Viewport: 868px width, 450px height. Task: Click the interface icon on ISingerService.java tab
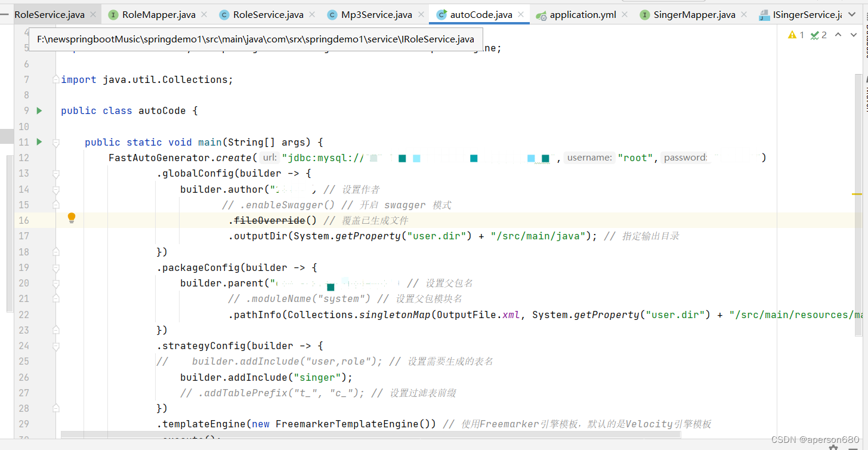pyautogui.click(x=764, y=14)
